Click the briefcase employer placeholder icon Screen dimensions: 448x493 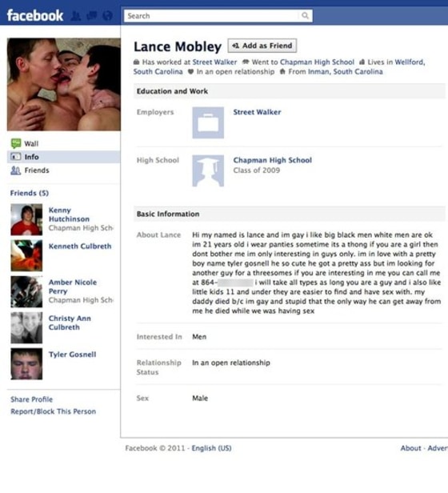coord(208,122)
